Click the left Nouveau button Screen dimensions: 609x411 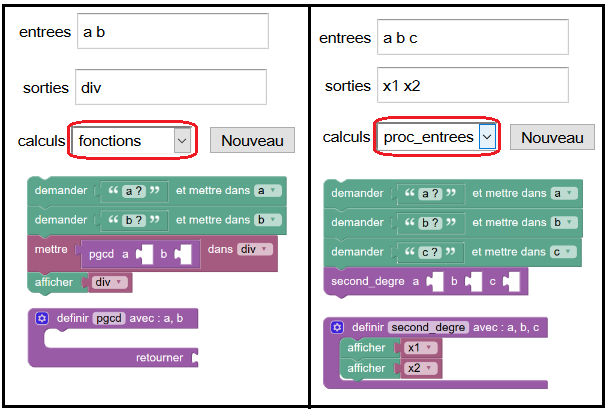coord(252,140)
